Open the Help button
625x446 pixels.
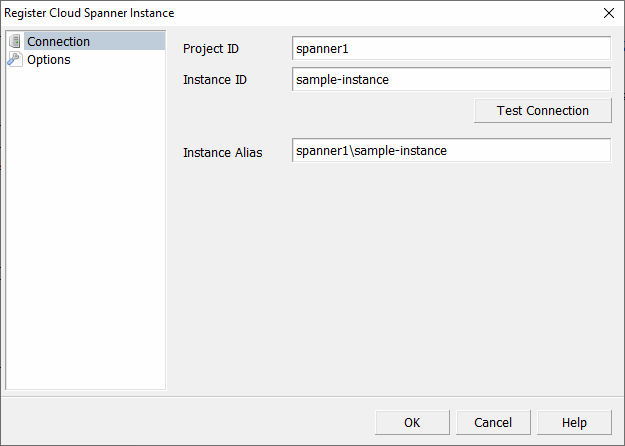pos(574,422)
